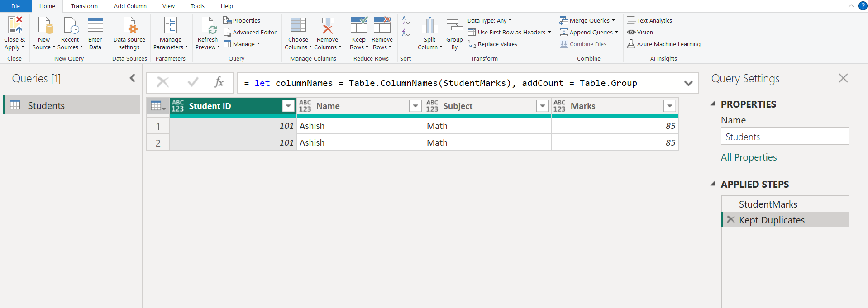Open Data source settings
Image resolution: width=868 pixels, height=308 pixels.
pos(129,25)
